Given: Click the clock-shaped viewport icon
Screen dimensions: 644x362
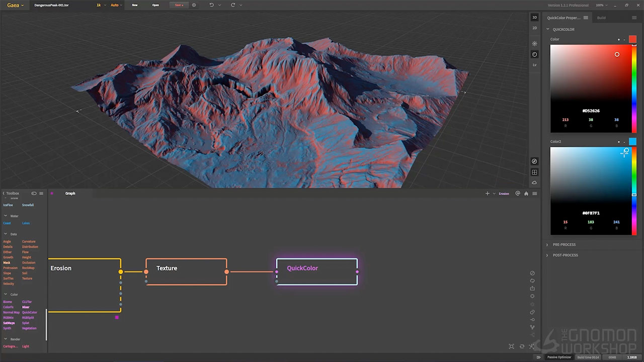Looking at the screenshot, I should pyautogui.click(x=534, y=54).
